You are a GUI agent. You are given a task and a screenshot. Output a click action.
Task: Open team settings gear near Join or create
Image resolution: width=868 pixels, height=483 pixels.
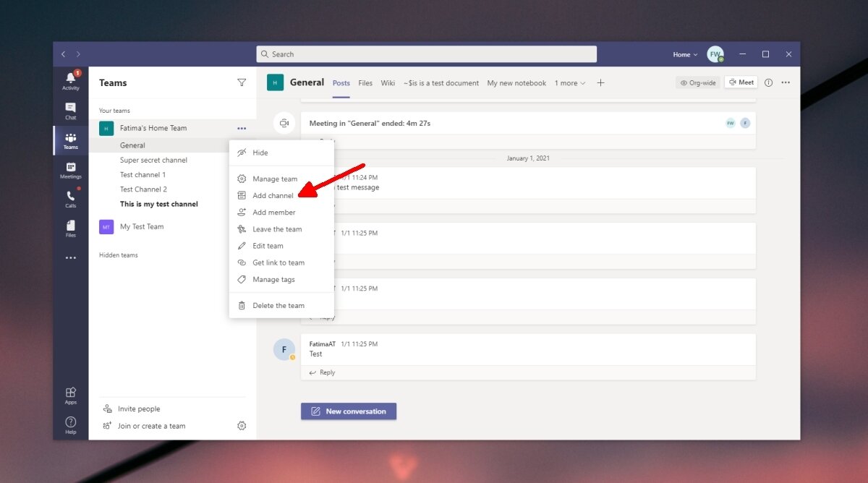[242, 426]
